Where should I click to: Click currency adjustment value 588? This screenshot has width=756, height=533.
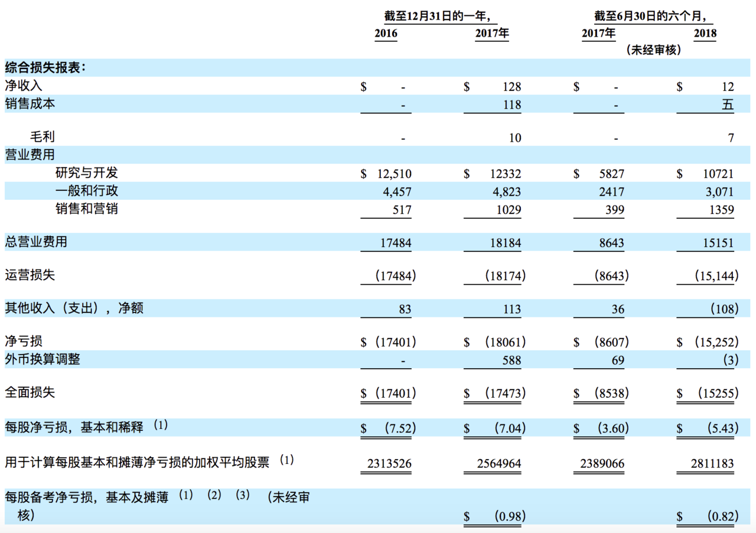[512, 360]
